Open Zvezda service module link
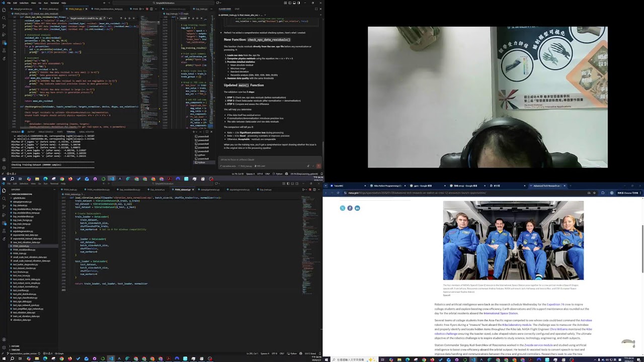 pyautogui.click(x=538, y=345)
